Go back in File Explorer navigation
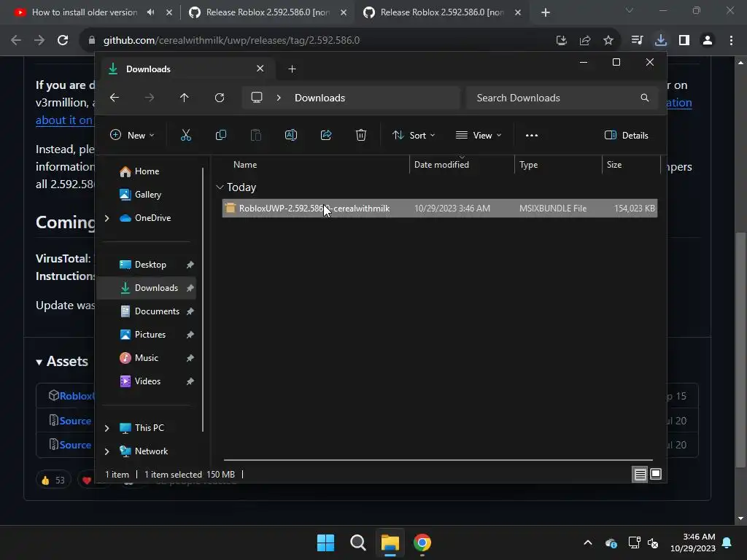The width and height of the screenshot is (747, 560). 115,98
